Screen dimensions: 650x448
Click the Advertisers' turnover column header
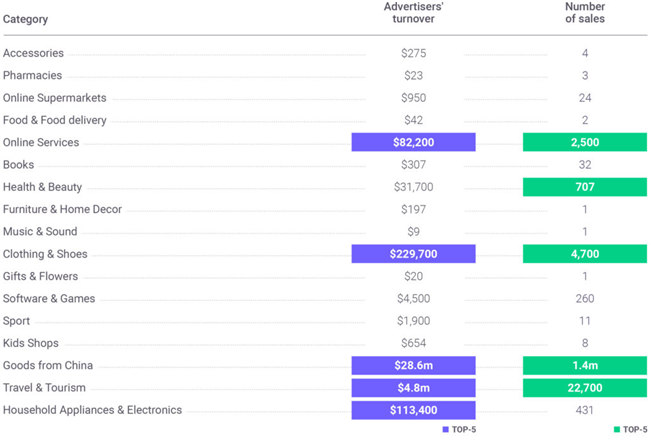click(x=414, y=13)
